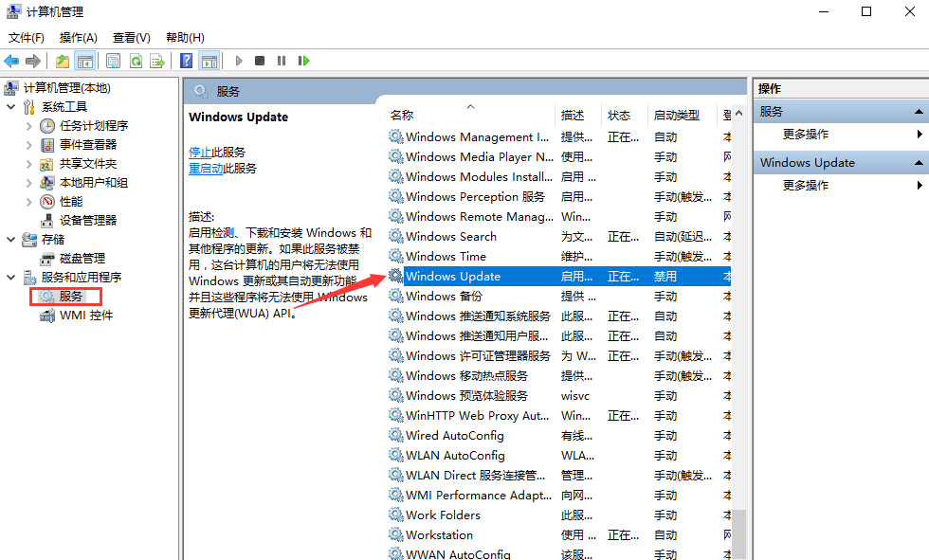Restart the service with the restart icon
The height and width of the screenshot is (560, 929).
tap(303, 60)
